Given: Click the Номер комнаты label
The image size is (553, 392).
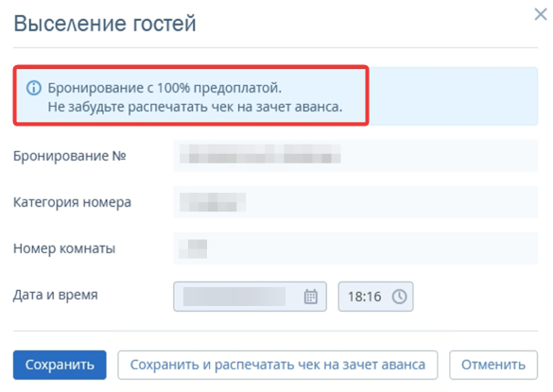Looking at the screenshot, I should click(64, 248).
